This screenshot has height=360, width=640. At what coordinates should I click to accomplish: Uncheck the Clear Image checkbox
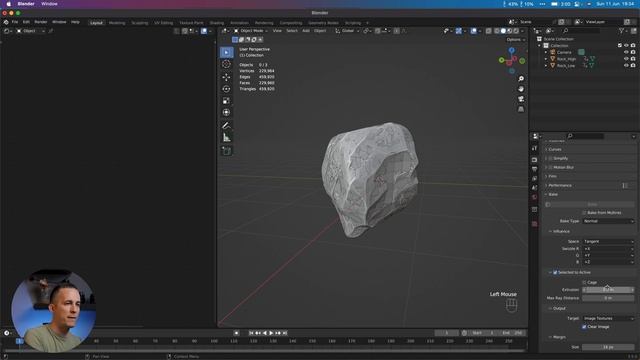click(584, 327)
